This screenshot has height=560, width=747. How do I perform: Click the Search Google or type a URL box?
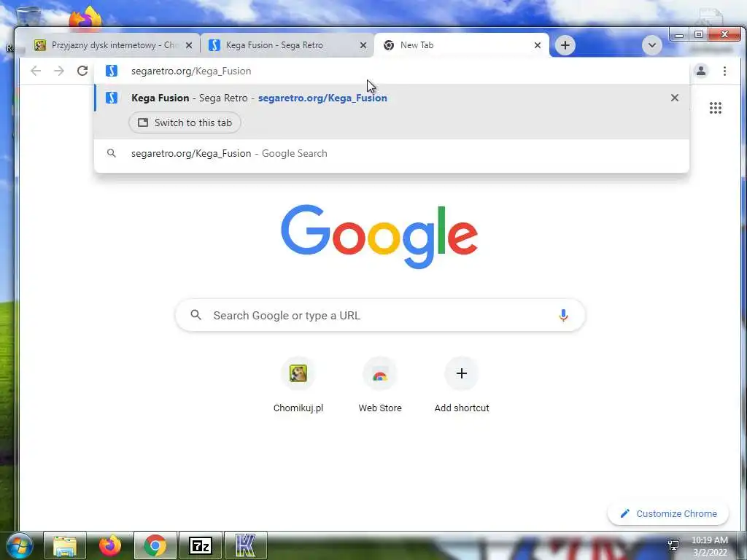pos(380,315)
